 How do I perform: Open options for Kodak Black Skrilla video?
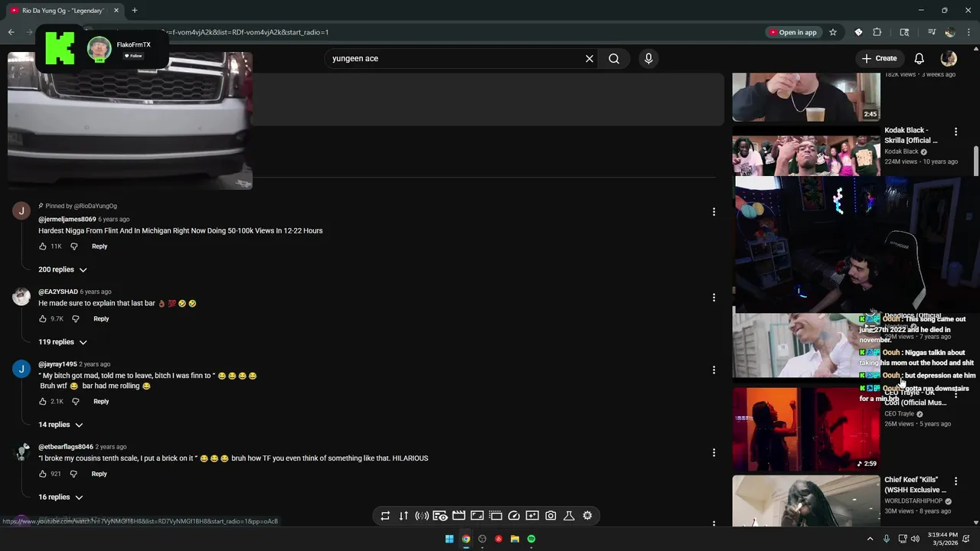(955, 132)
